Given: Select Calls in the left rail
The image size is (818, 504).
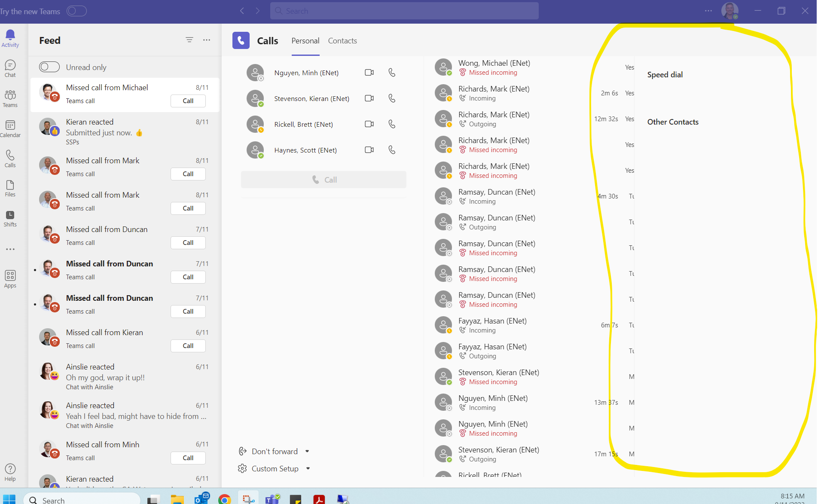Looking at the screenshot, I should coord(10,159).
